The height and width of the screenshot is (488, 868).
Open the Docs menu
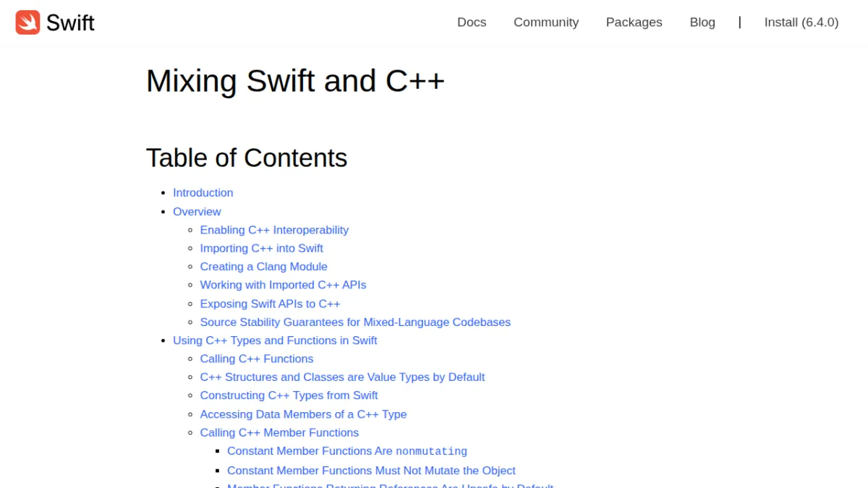[x=472, y=22]
